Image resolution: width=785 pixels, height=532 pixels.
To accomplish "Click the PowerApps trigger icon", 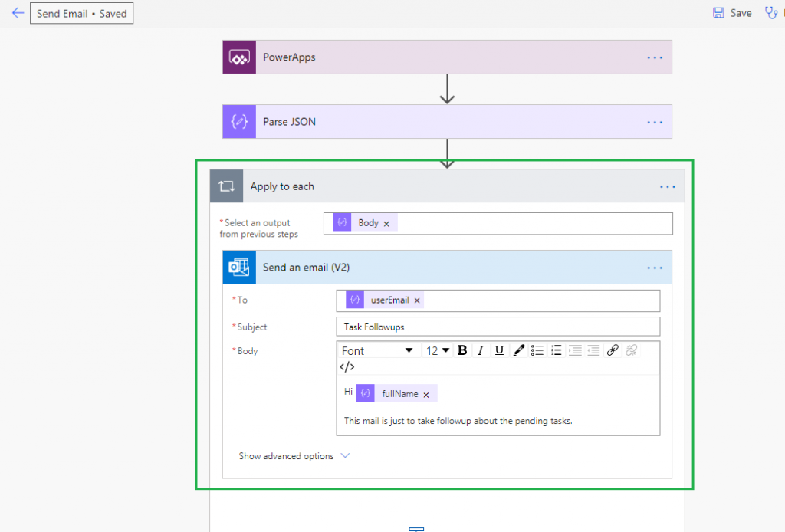I will (x=238, y=57).
